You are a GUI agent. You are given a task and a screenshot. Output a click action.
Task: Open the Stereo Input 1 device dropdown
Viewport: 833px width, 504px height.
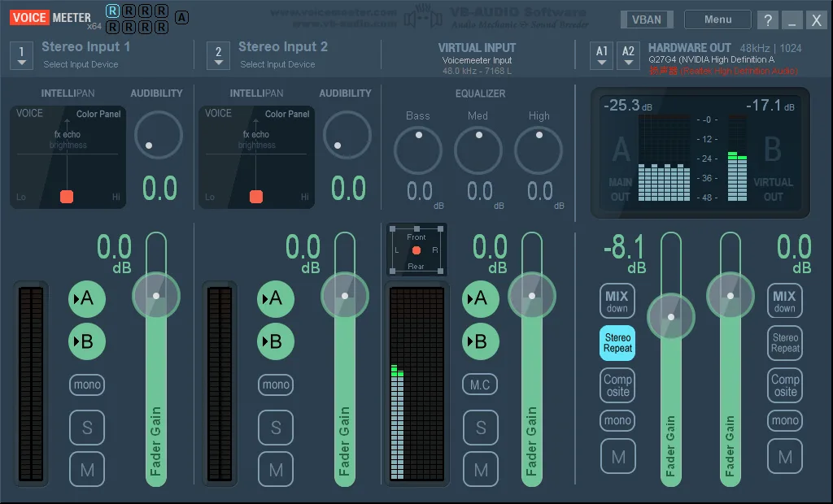(21, 56)
